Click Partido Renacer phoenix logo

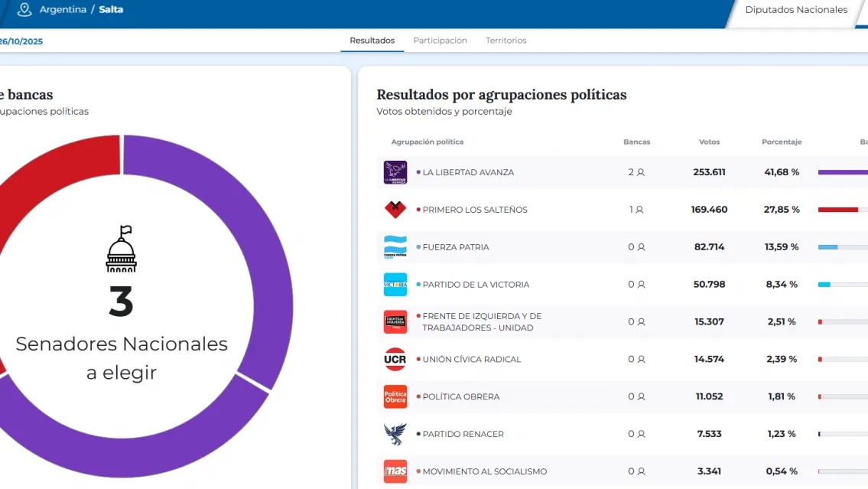click(395, 434)
